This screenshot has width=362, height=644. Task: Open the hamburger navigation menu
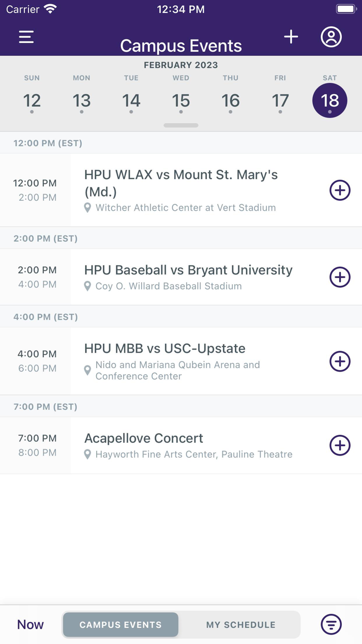click(x=26, y=37)
